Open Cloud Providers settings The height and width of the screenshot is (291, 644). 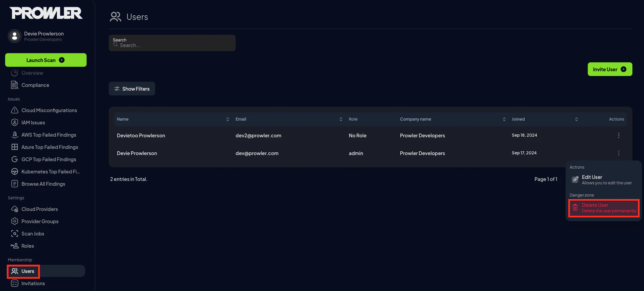point(40,209)
